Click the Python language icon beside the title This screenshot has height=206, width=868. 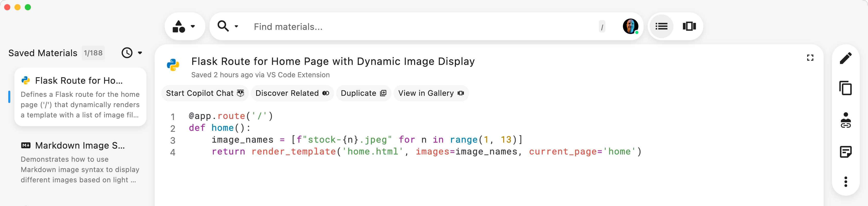pos(173,65)
